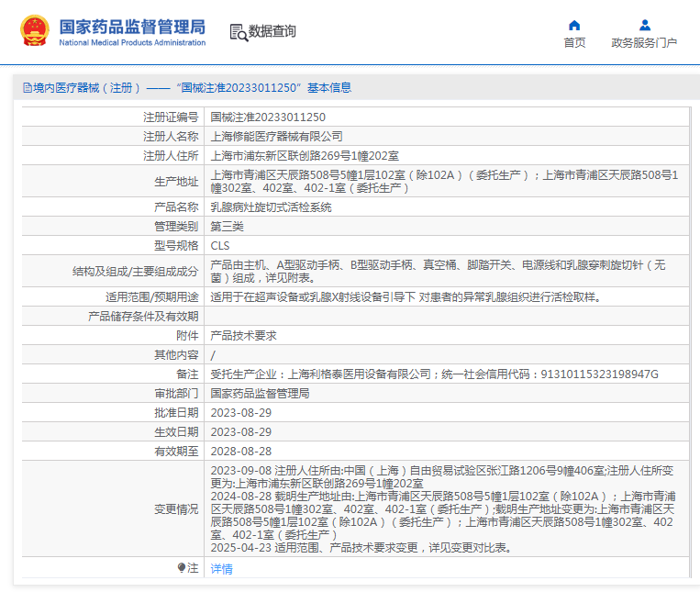Open the 详情 link in the 注 row
The height and width of the screenshot is (592, 700).
pyautogui.click(x=221, y=569)
